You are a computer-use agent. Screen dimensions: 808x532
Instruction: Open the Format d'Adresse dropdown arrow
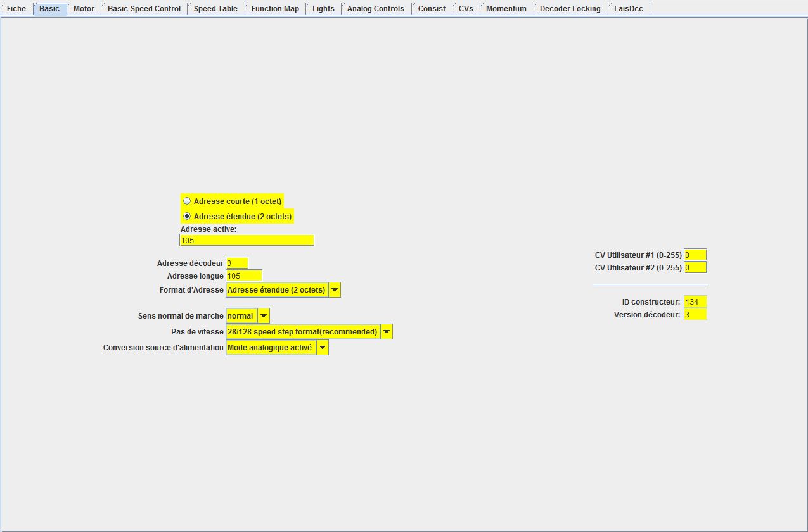(x=335, y=290)
